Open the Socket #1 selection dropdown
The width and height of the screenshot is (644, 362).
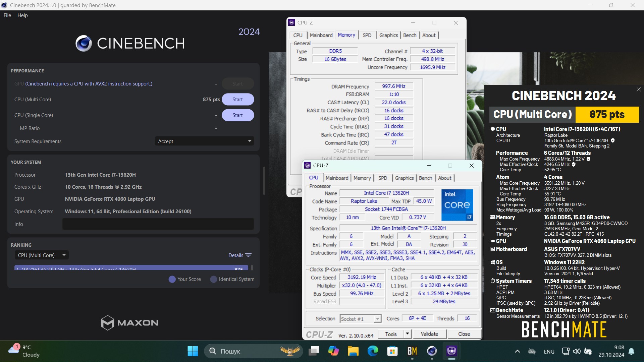(x=361, y=319)
